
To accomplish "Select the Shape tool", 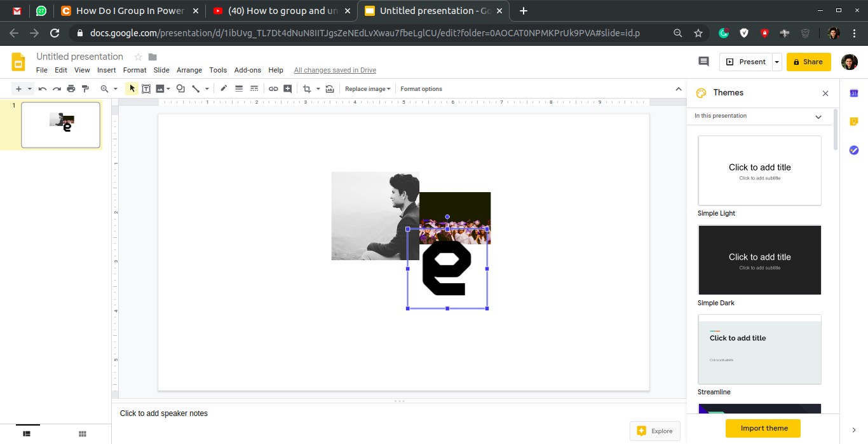I will (180, 89).
